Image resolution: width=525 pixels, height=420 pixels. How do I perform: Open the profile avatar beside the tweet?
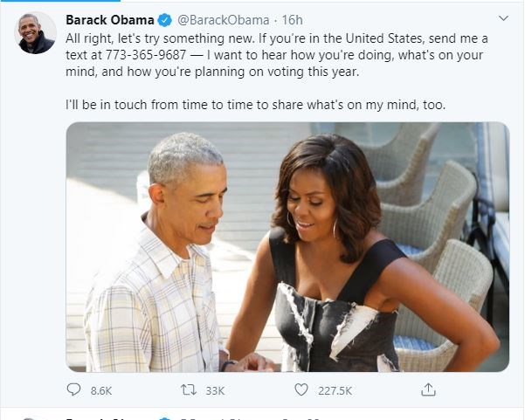tap(35, 33)
